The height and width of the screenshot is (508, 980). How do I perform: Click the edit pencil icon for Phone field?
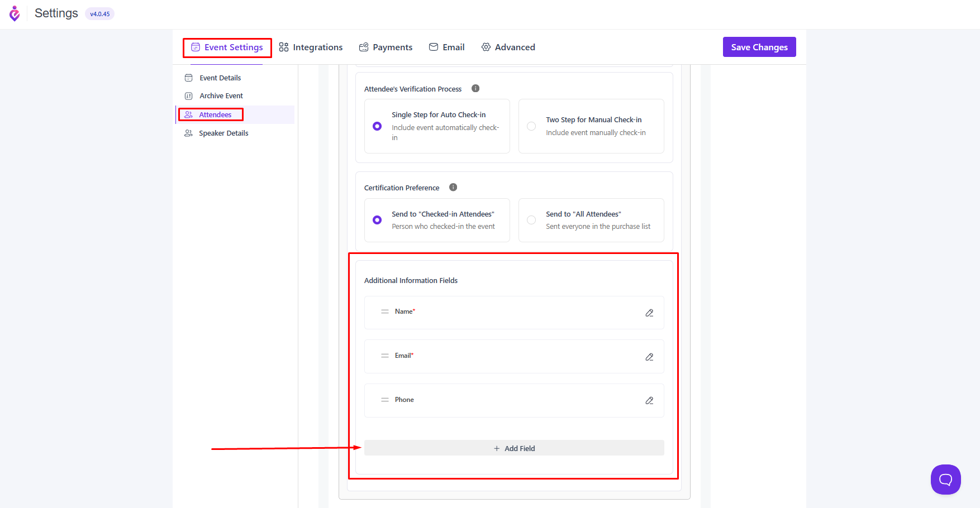[649, 401]
